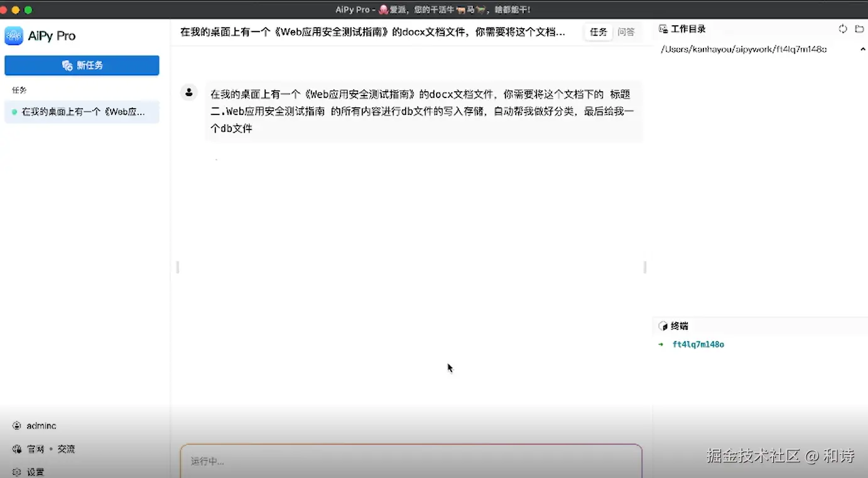Click the 终端 heading text
This screenshot has height=478, width=868.
pos(680,326)
